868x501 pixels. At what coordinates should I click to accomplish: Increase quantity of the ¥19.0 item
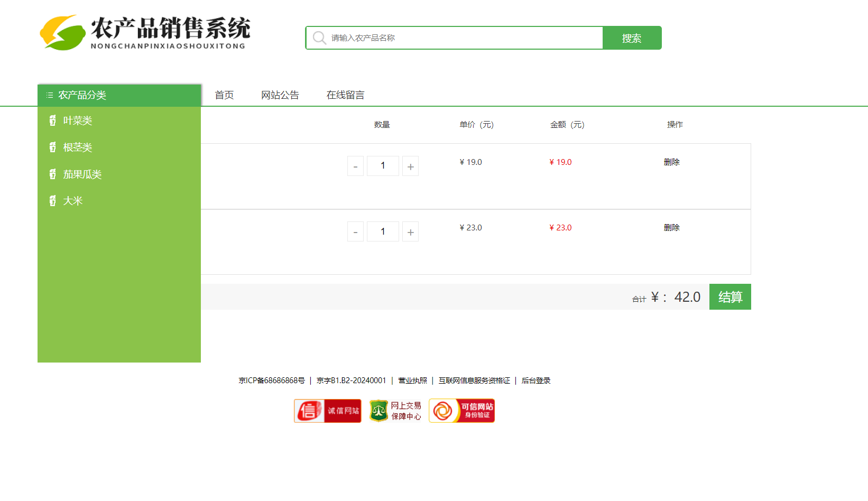410,166
